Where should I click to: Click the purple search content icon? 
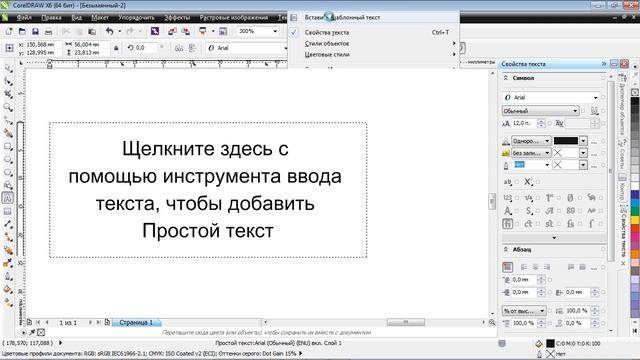click(x=155, y=31)
